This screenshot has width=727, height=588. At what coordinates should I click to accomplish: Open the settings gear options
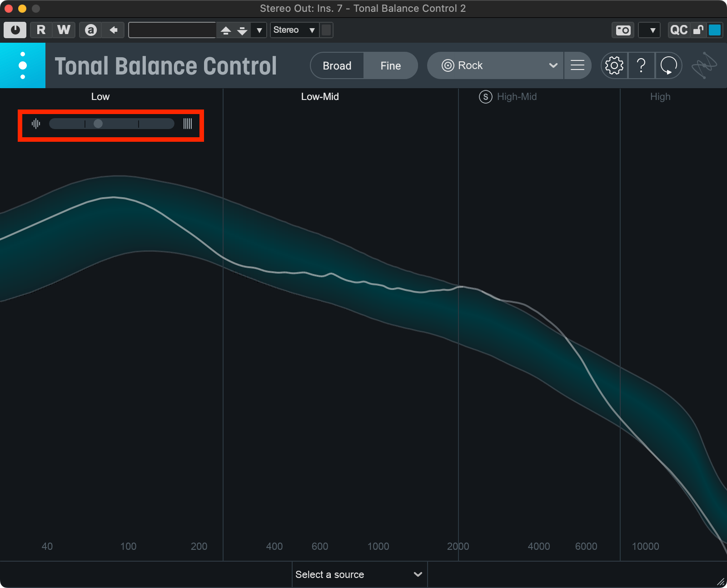coord(614,66)
